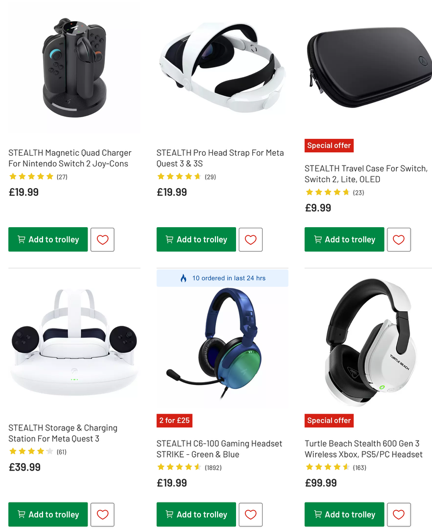The width and height of the screenshot is (432, 530).
Task: Wishlist the Storage & Charging Station heart
Action: [102, 514]
